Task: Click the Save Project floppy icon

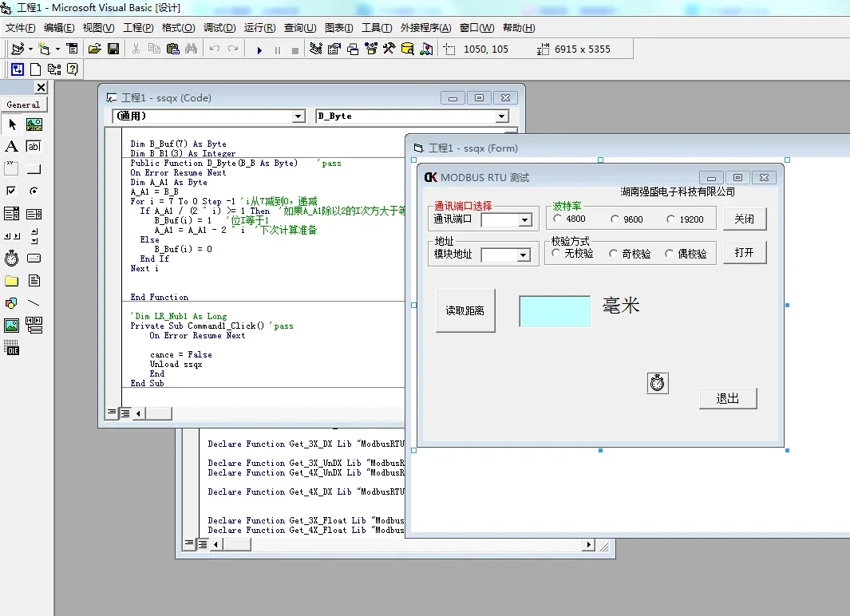Action: [x=113, y=49]
